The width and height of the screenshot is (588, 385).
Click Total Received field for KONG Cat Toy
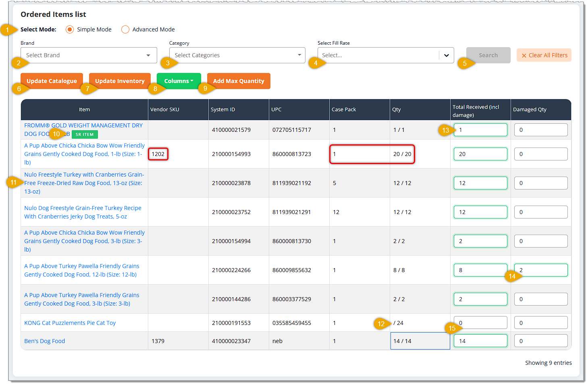pos(480,323)
